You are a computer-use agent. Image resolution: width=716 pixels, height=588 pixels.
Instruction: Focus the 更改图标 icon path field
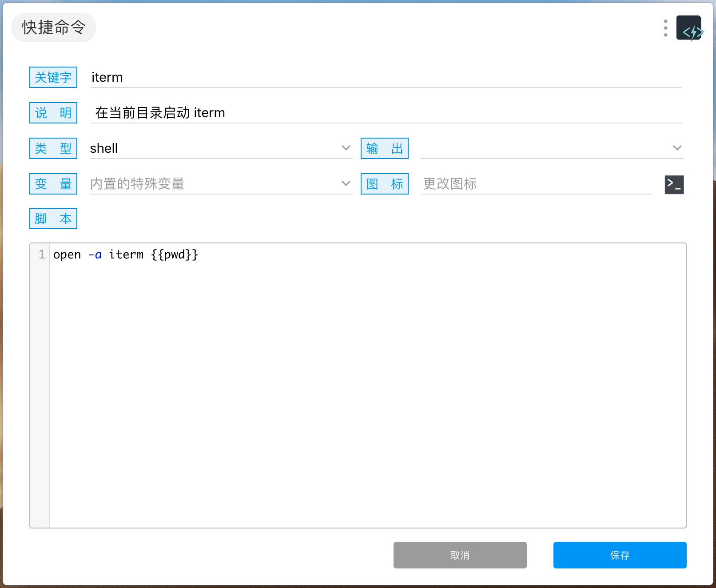537,184
